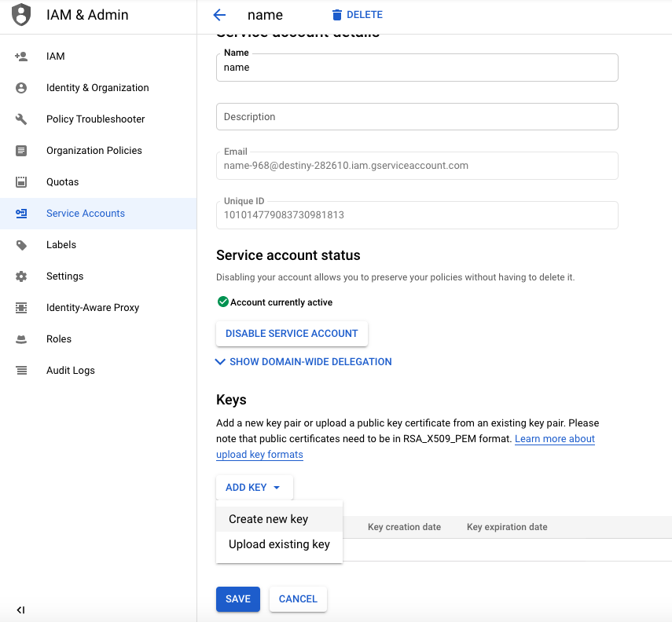Collapse the sidebar navigation panel

point(20,609)
